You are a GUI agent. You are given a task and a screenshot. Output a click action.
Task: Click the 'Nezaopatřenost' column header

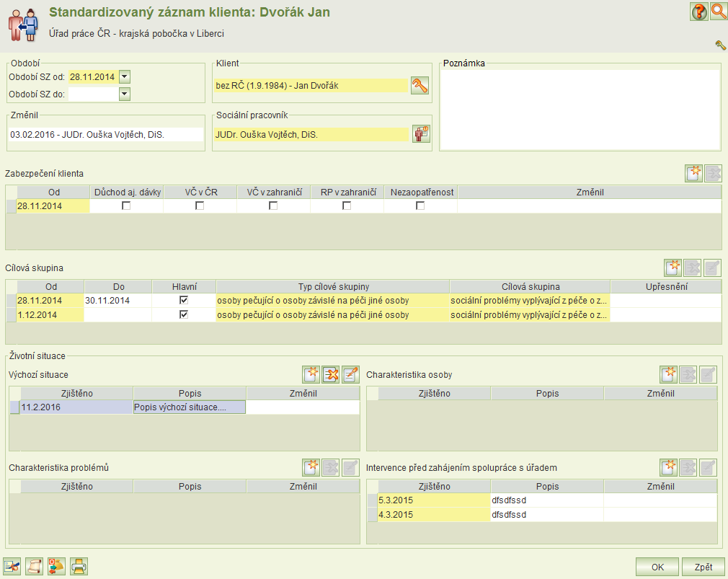422,193
